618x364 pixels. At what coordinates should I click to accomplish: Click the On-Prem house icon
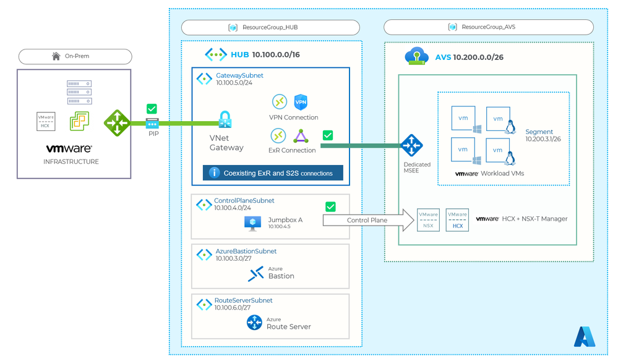[56, 56]
